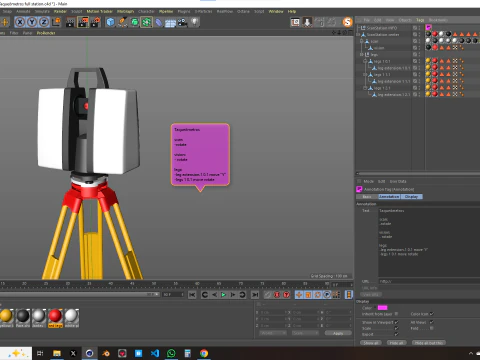Select the ScanStation INFO object row
The height and width of the screenshot is (360, 480).
[382, 28]
